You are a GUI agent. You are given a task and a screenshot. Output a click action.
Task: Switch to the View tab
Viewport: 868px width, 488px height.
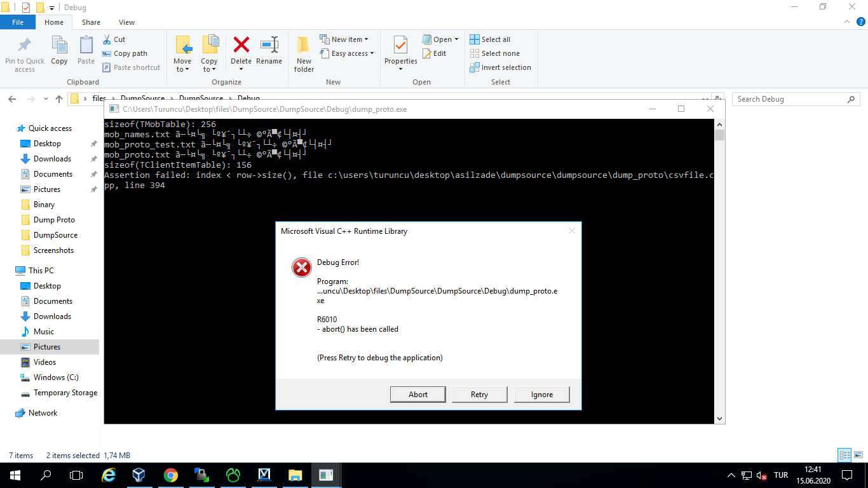coord(126,22)
